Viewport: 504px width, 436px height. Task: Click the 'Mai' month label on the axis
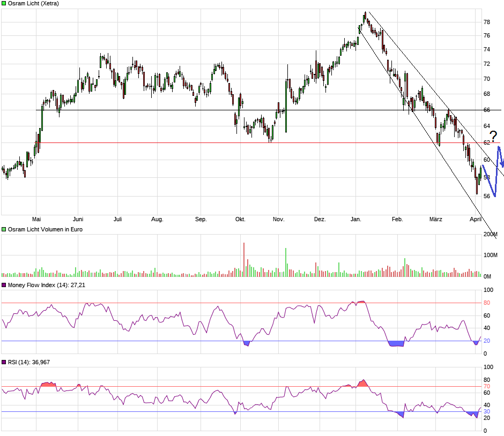coord(36,219)
